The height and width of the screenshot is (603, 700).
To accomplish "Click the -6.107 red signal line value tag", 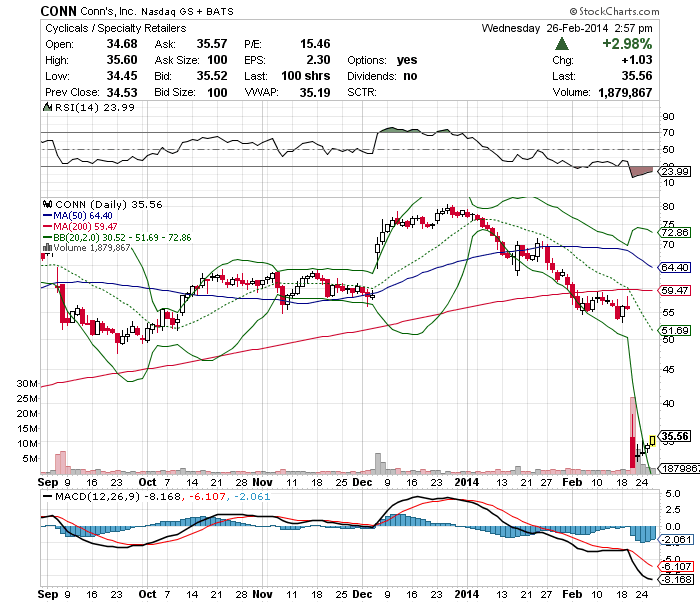I will [x=677, y=566].
